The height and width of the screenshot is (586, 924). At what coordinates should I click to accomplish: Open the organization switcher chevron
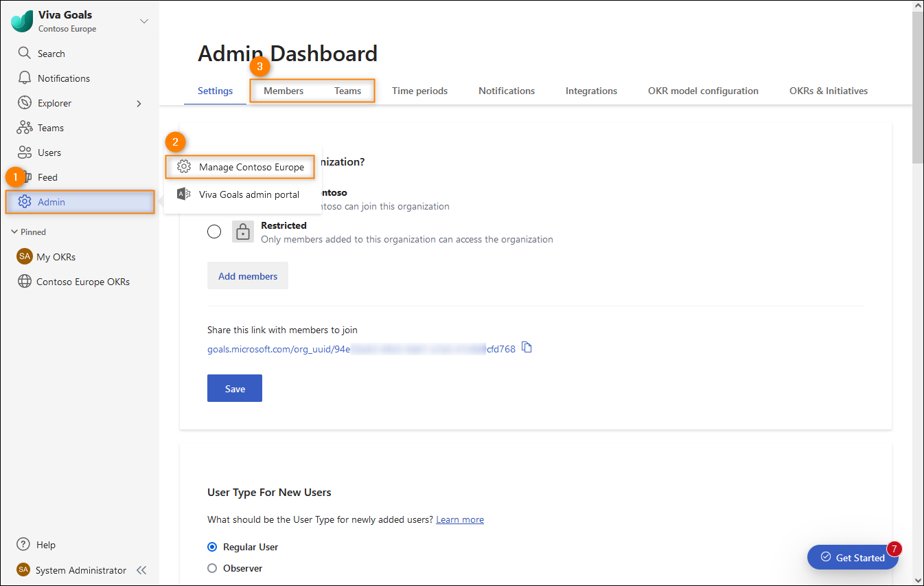click(x=144, y=21)
